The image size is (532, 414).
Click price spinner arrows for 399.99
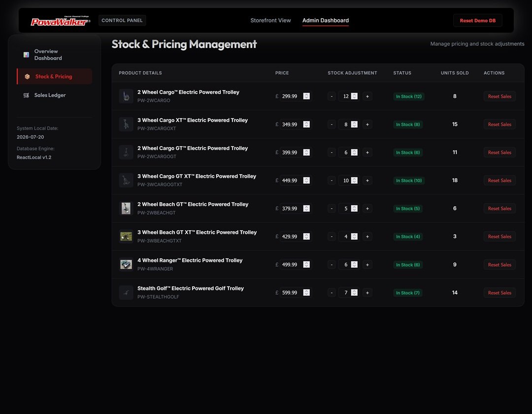click(306, 153)
